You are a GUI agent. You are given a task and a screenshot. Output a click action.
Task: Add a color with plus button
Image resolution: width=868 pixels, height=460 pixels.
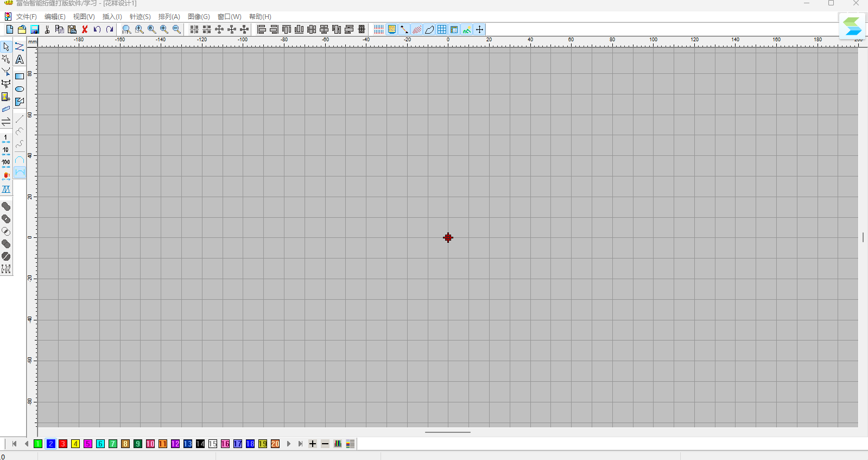(313, 444)
